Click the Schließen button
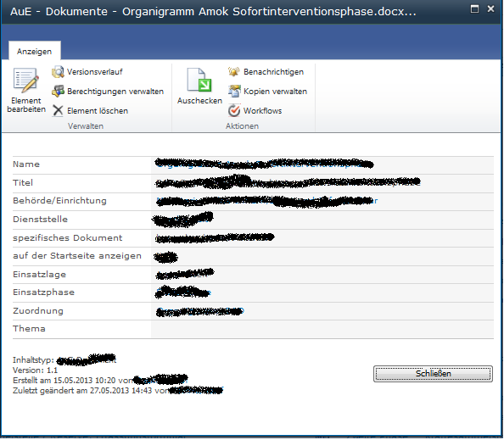The image size is (504, 440). pyautogui.click(x=433, y=374)
